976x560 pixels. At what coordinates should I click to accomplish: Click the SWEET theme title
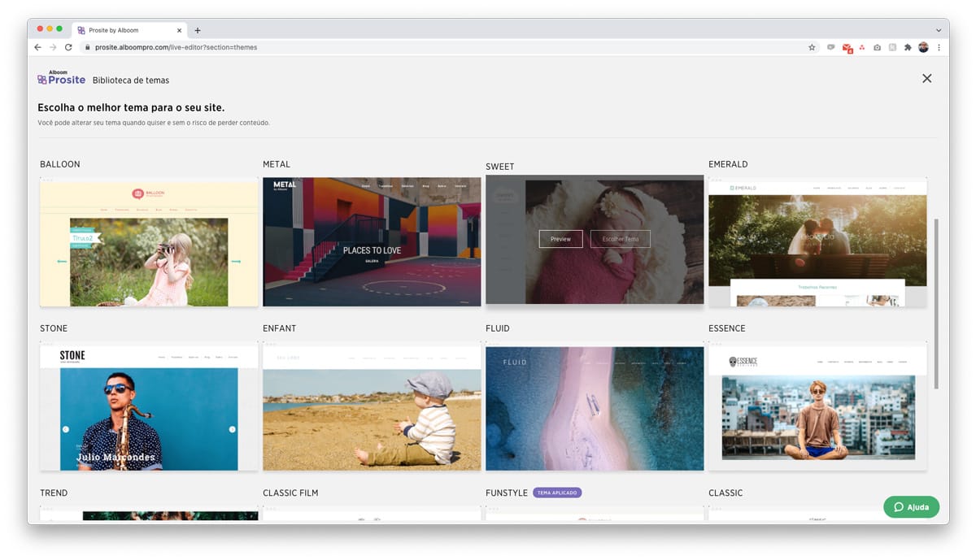tap(500, 167)
